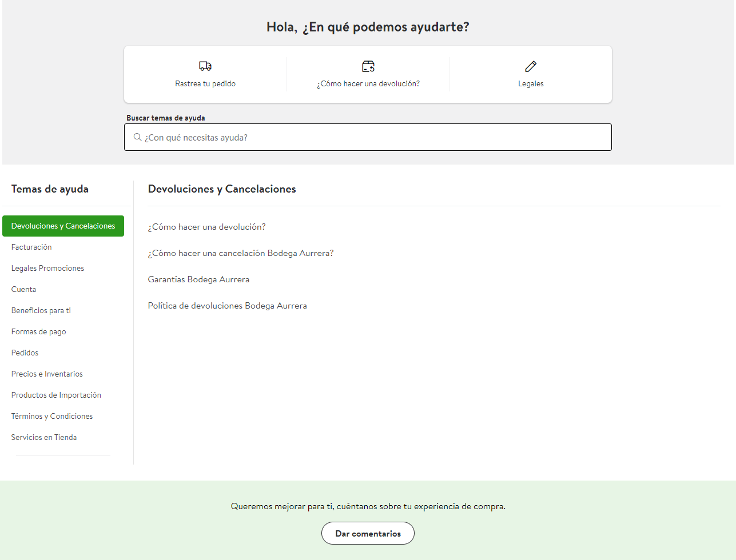This screenshot has height=560, width=736.
Task: Focus the help topics search field
Action: [x=368, y=137]
